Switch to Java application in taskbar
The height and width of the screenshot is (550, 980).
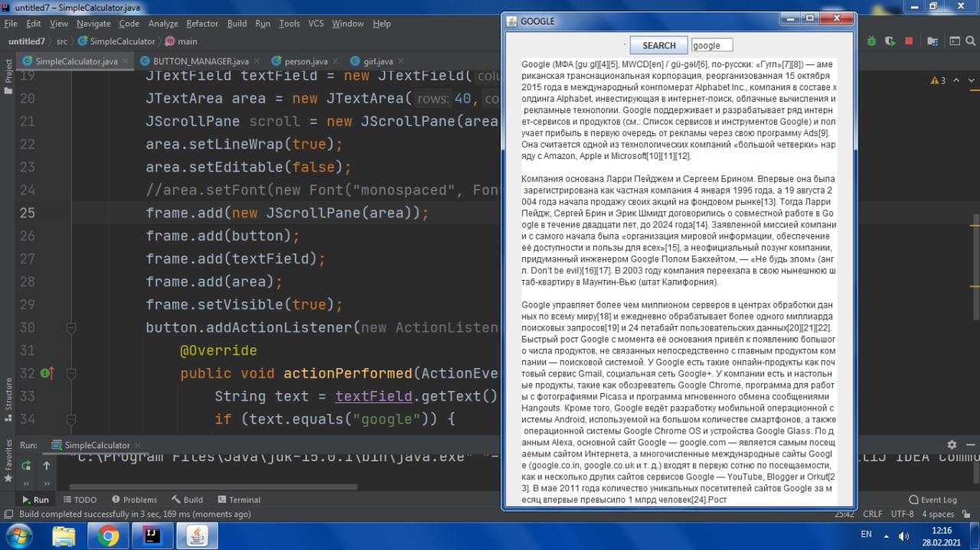coord(197,535)
